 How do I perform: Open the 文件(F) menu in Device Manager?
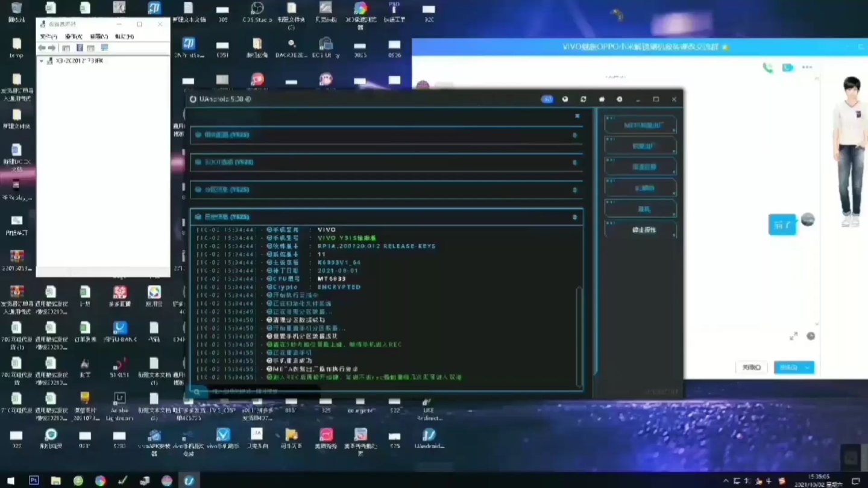point(48,37)
